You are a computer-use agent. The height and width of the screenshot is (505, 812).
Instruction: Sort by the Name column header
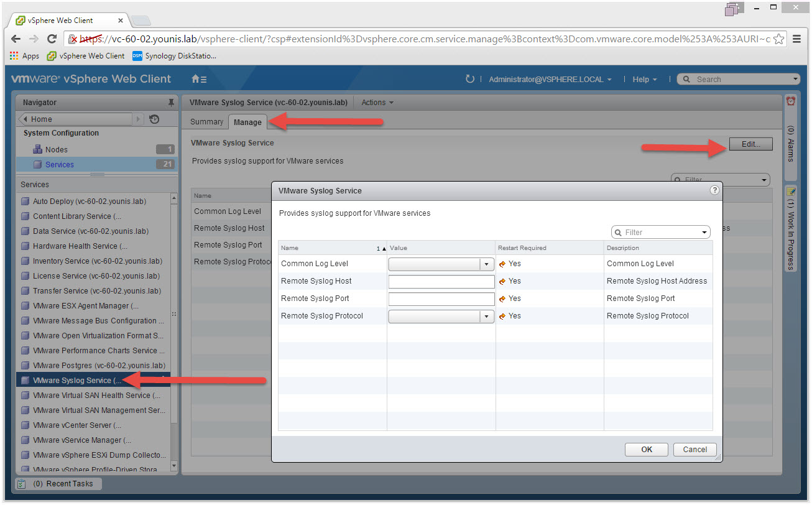tap(333, 248)
